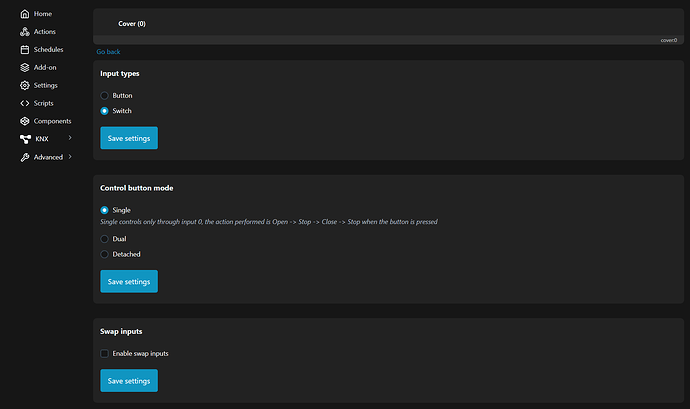Save settings under Swap inputs
The image size is (690, 409).
coord(129,380)
